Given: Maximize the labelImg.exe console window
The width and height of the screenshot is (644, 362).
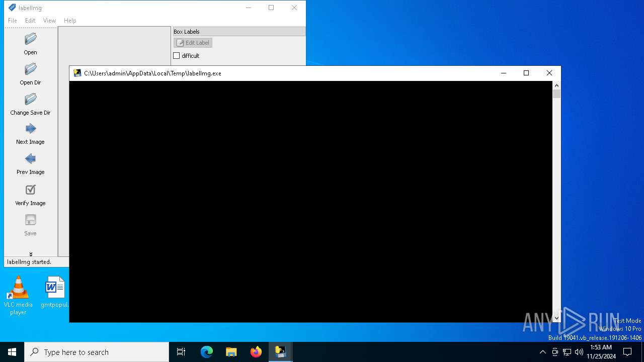Looking at the screenshot, I should tap(526, 73).
